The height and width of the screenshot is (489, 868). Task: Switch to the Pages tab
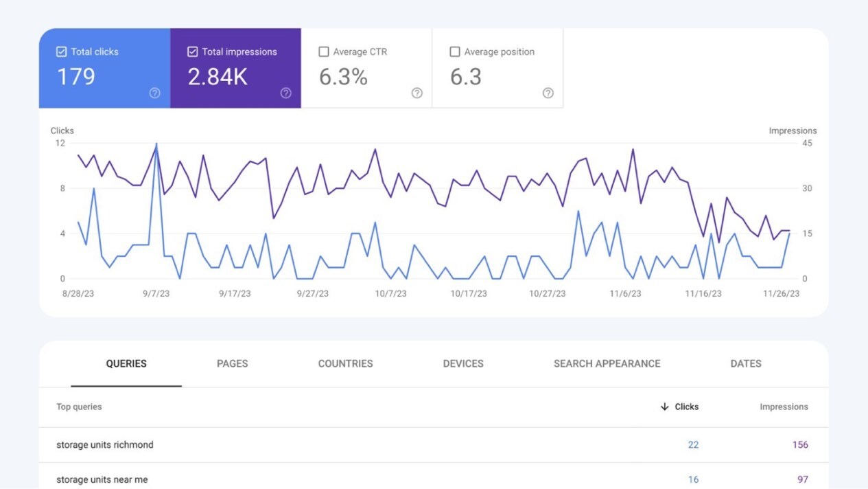pyautogui.click(x=232, y=363)
